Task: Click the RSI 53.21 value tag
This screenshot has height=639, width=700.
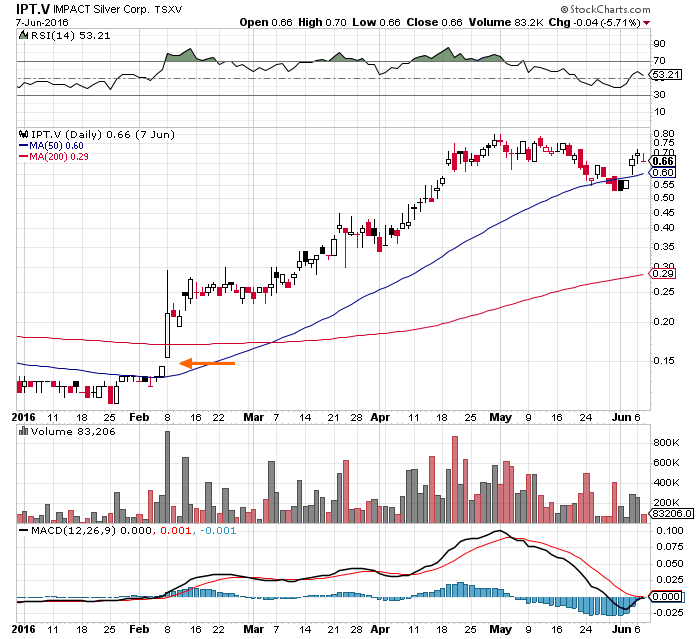Action: [666, 75]
